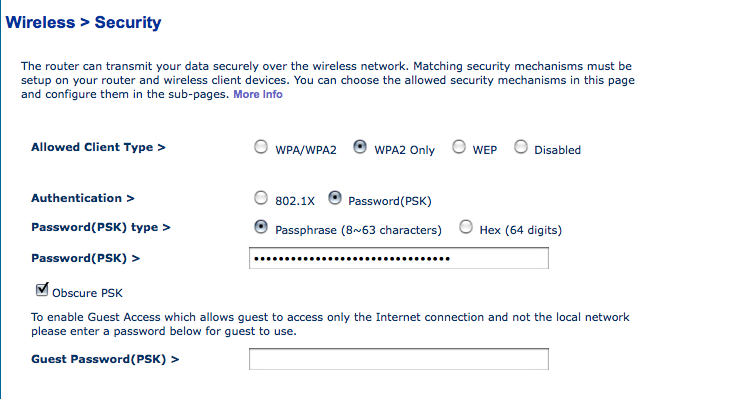Image resolution: width=729 pixels, height=399 pixels.
Task: Click the Obscure PSK label text
Action: pos(87,293)
